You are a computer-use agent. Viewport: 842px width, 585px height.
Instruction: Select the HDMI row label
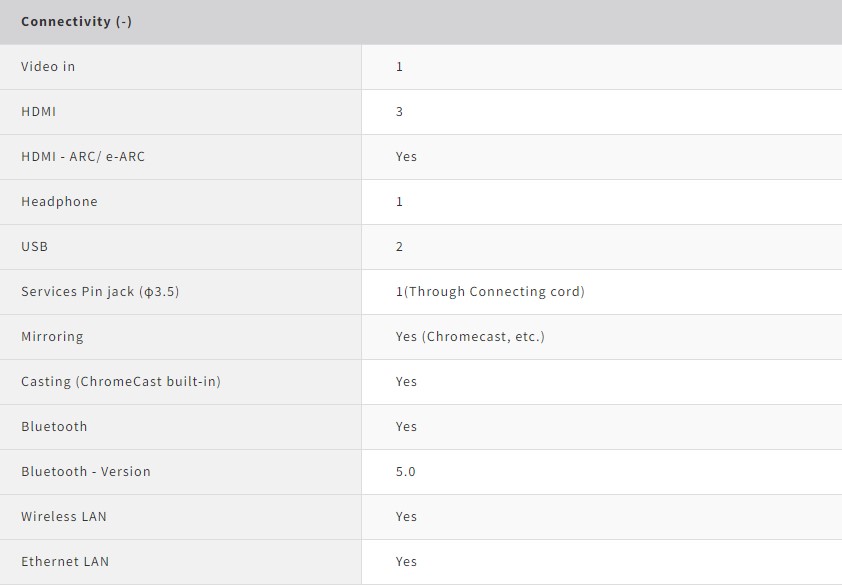pyautogui.click(x=39, y=112)
